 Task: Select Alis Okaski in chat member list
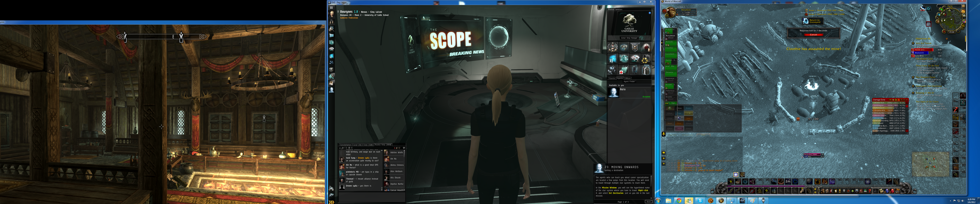(394, 178)
